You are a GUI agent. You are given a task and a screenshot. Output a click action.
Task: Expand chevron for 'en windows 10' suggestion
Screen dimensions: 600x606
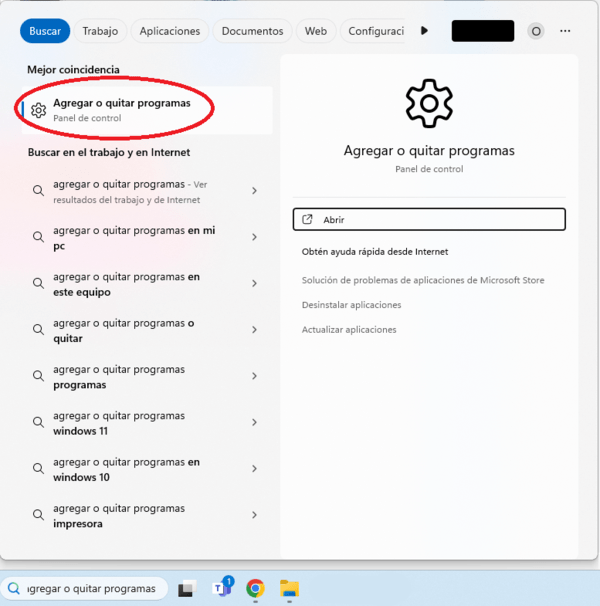(x=254, y=468)
